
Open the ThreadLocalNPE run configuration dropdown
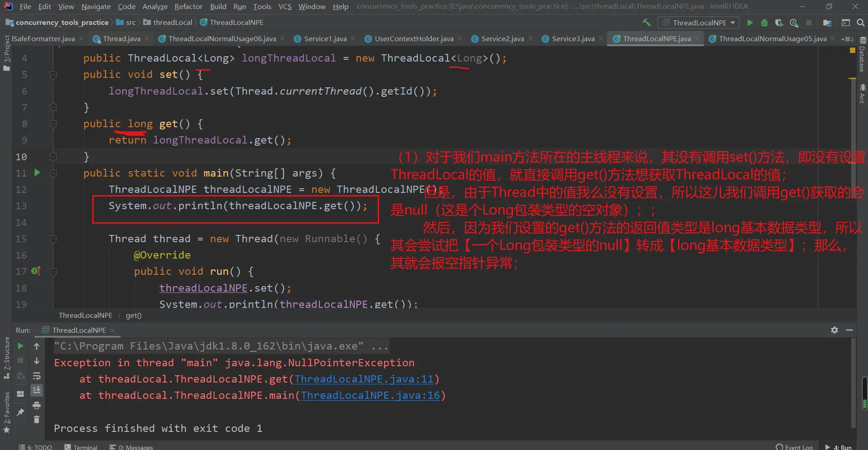point(699,23)
